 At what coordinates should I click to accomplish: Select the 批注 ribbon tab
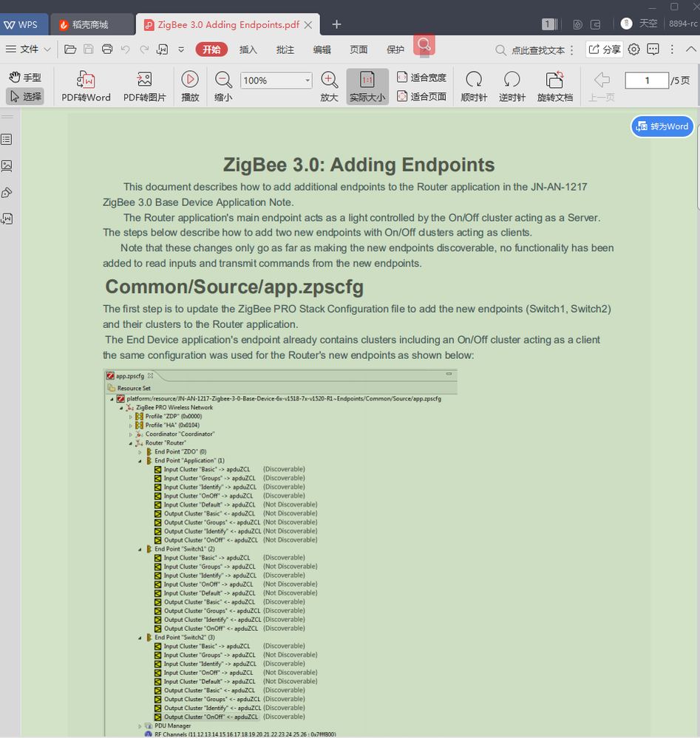coord(285,49)
